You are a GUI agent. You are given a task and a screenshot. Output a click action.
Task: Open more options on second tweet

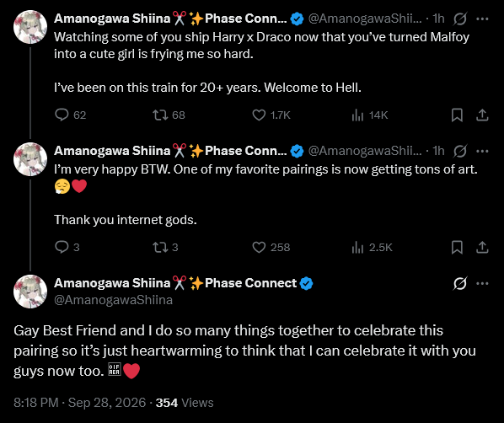[482, 151]
